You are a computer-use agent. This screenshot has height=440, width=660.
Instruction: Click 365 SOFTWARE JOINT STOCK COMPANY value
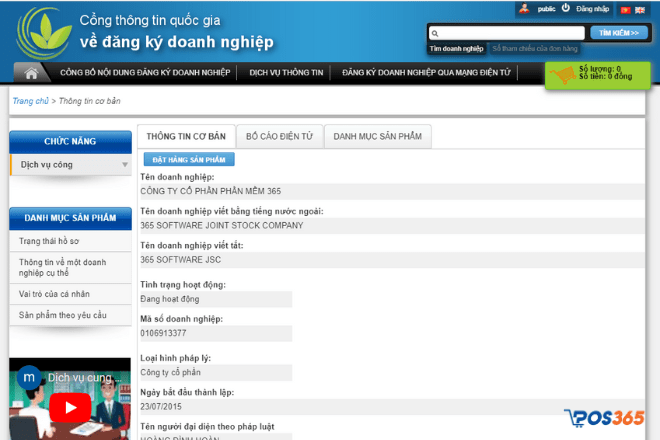coord(221,225)
